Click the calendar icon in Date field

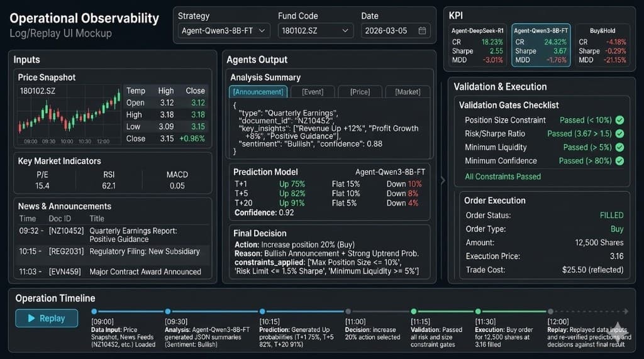[422, 30]
